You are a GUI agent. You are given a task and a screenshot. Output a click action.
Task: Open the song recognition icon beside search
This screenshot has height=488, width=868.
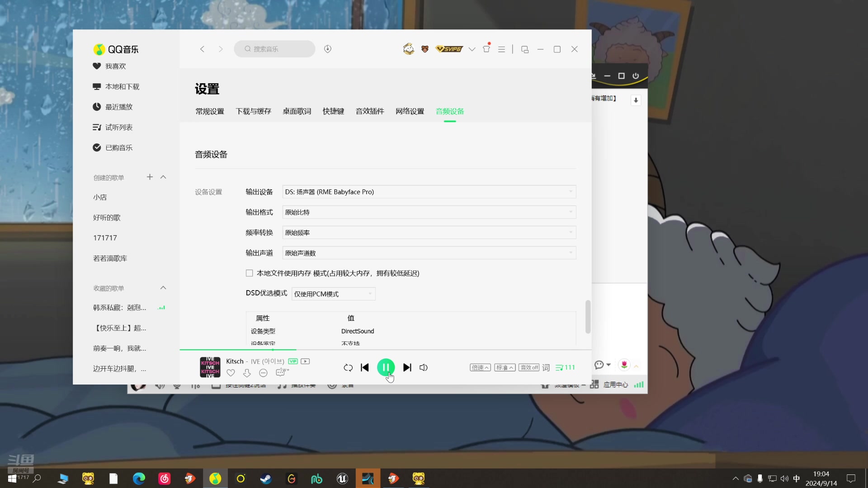coord(328,49)
